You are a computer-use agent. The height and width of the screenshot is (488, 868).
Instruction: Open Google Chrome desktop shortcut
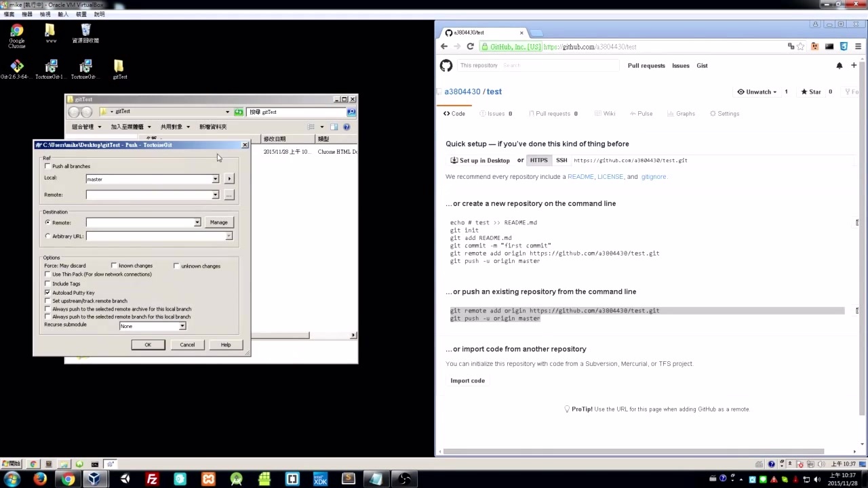[17, 35]
